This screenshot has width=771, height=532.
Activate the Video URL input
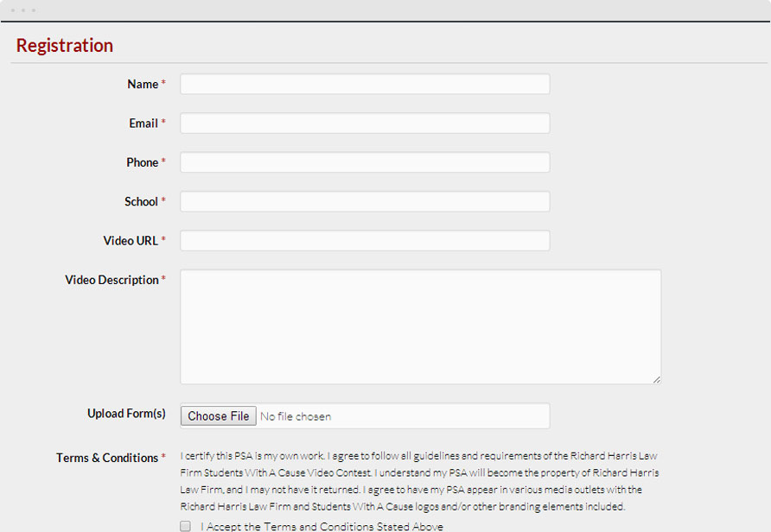coord(365,241)
